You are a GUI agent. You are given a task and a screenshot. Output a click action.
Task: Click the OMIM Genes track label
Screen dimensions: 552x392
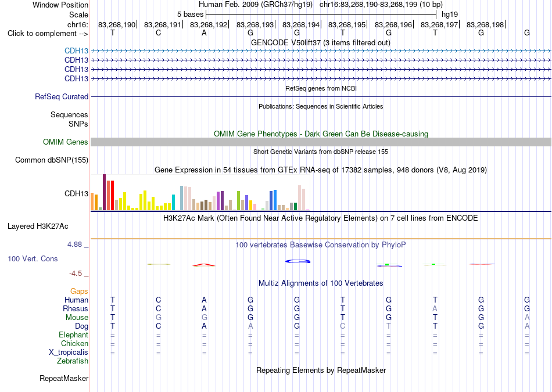66,142
